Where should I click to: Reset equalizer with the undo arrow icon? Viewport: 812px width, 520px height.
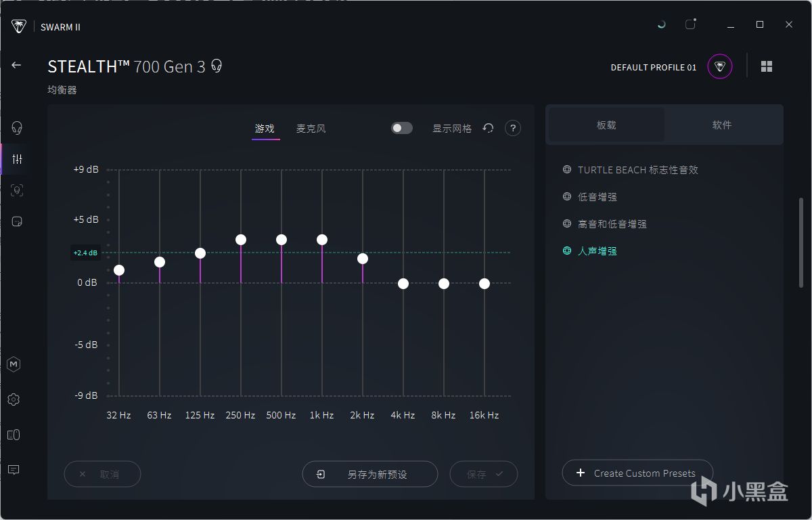(488, 128)
